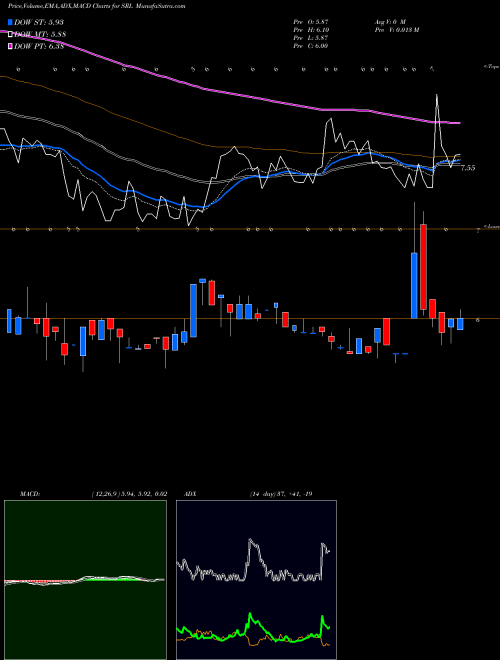This screenshot has height=660, width=500.
Task: Click the '<Lows' marker label
Action: (491, 226)
